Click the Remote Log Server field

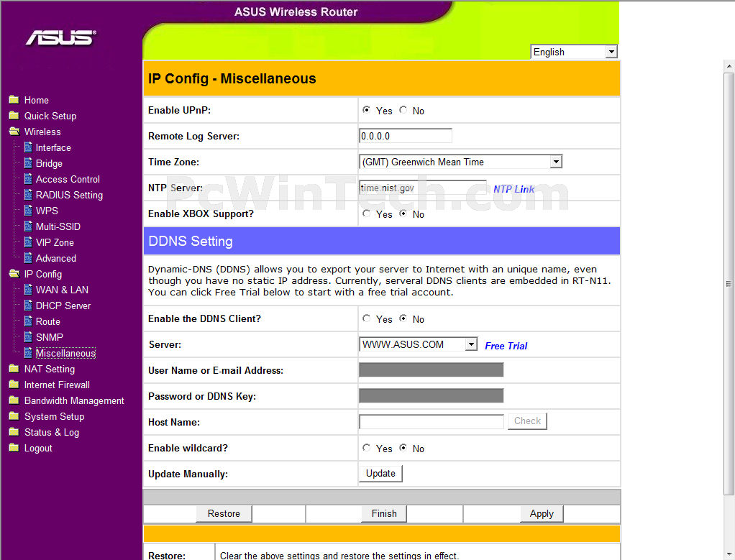(406, 136)
